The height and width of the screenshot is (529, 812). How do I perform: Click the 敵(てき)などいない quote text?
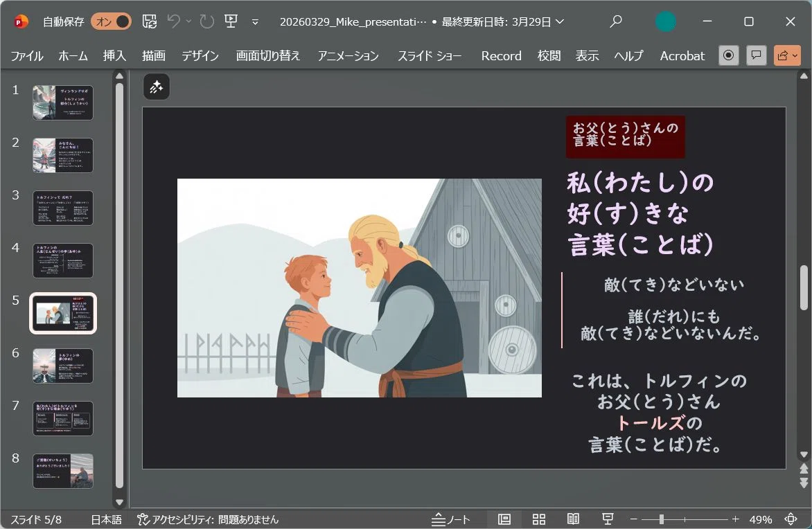674,285
